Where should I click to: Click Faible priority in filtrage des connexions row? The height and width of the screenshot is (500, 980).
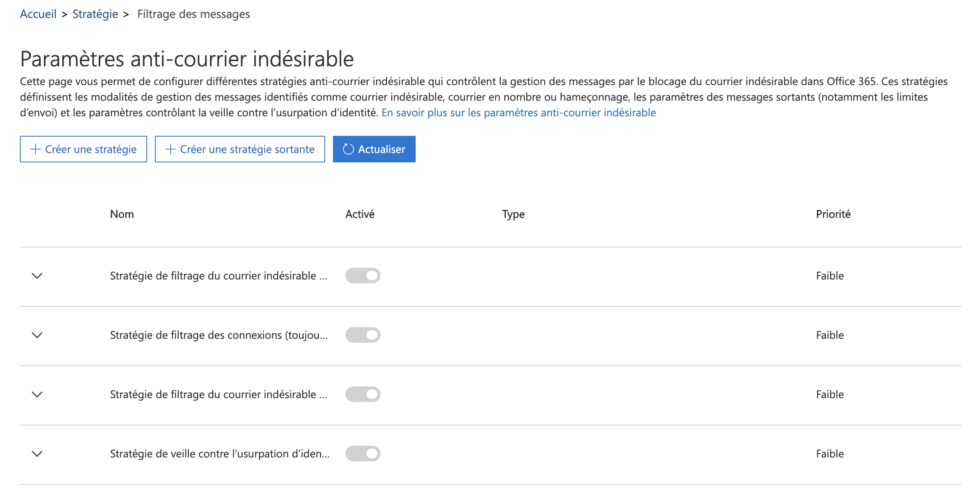point(830,335)
